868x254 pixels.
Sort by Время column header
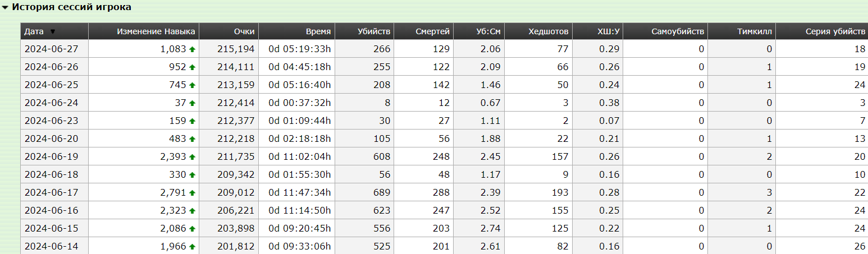pyautogui.click(x=318, y=31)
